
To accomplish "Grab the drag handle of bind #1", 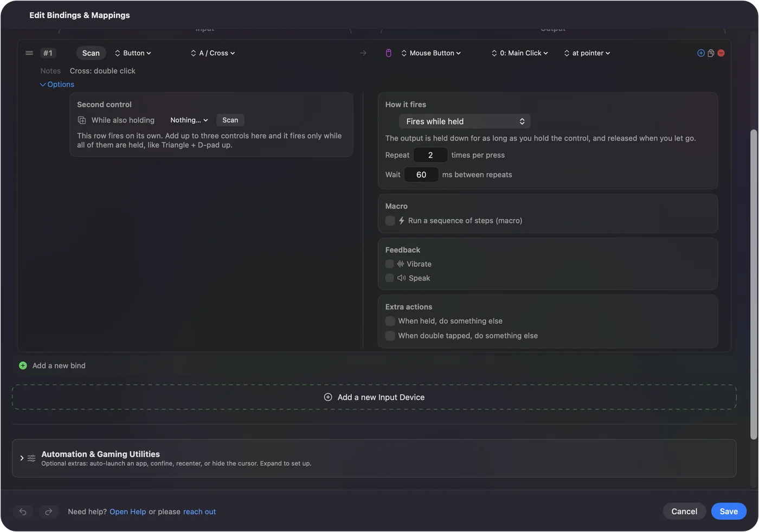I will pyautogui.click(x=29, y=53).
